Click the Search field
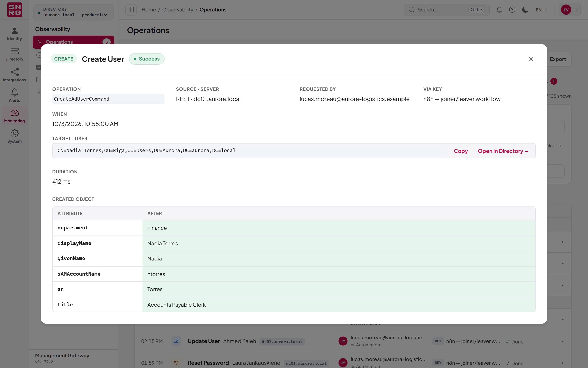Viewport: 588px width, 368px height. pyautogui.click(x=446, y=10)
